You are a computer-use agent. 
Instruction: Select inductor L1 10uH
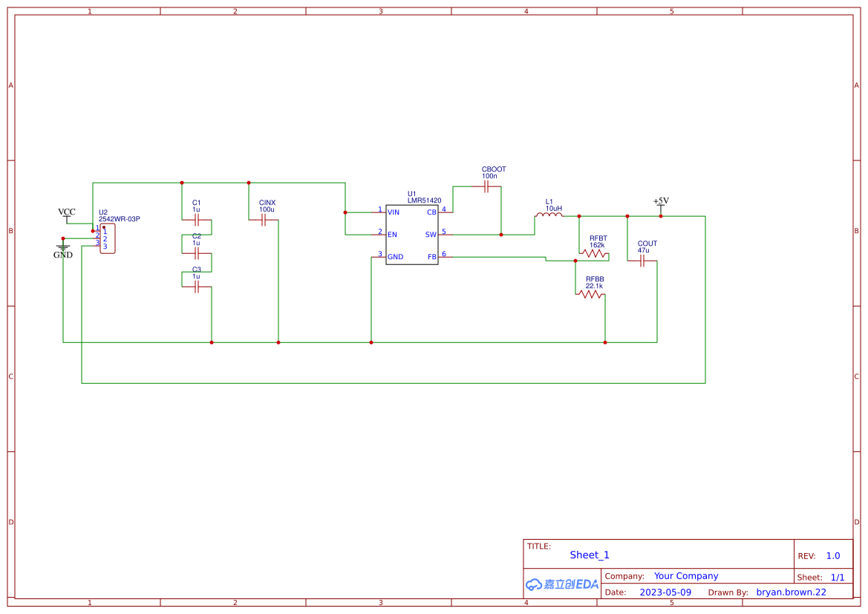pyautogui.click(x=548, y=216)
